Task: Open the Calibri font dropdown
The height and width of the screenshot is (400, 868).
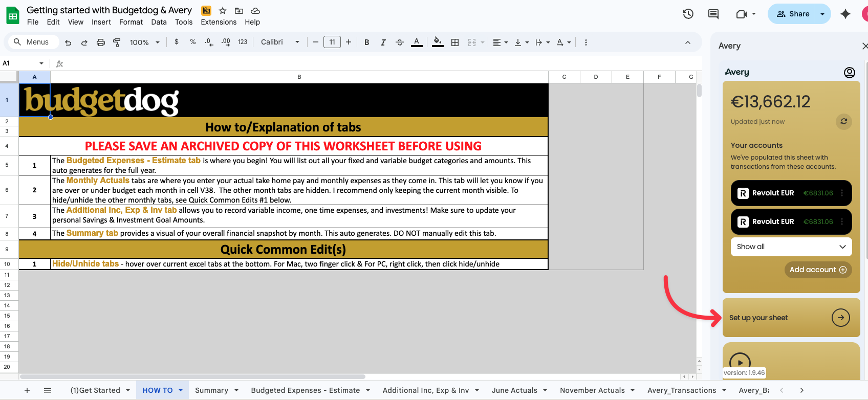Action: coord(279,42)
